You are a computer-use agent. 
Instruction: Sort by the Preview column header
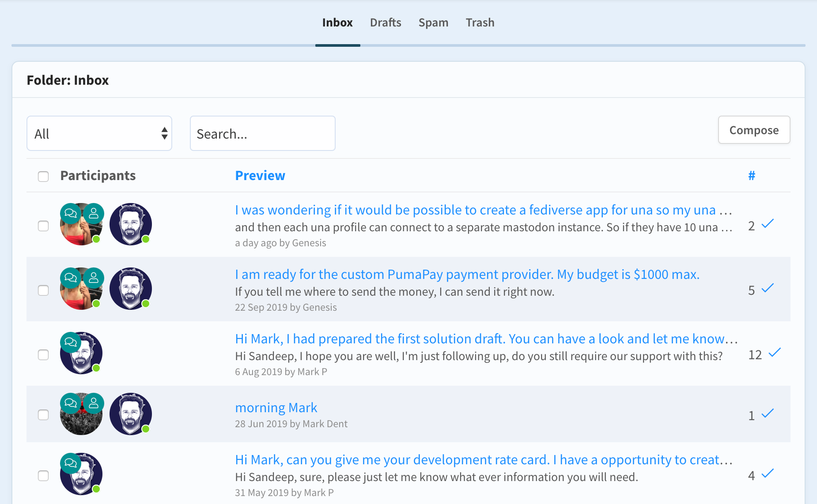tap(260, 176)
